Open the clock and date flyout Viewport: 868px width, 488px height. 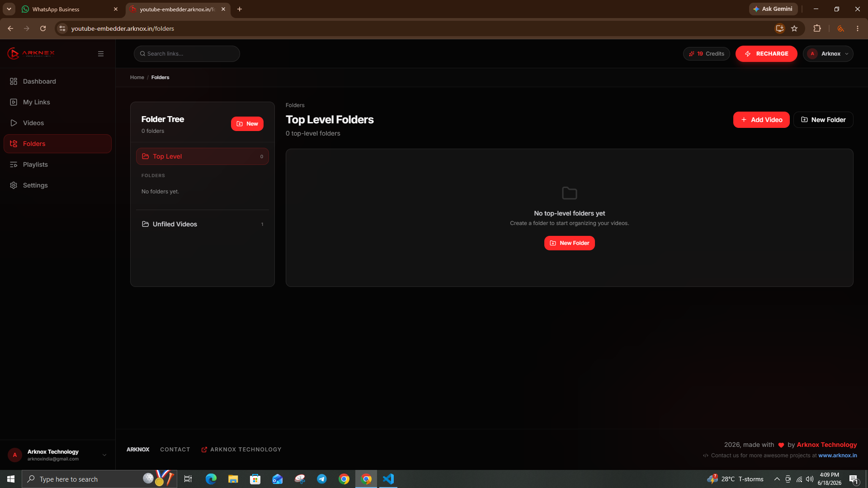[829, 479]
